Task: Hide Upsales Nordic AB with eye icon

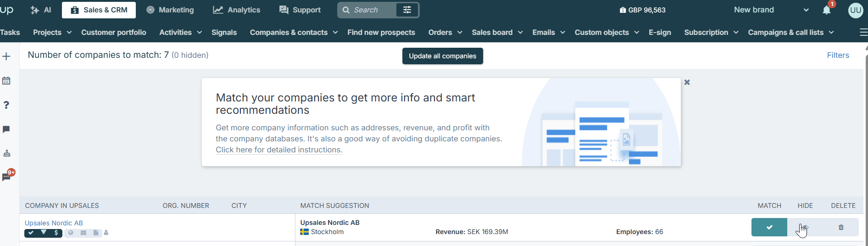Action: [805, 227]
